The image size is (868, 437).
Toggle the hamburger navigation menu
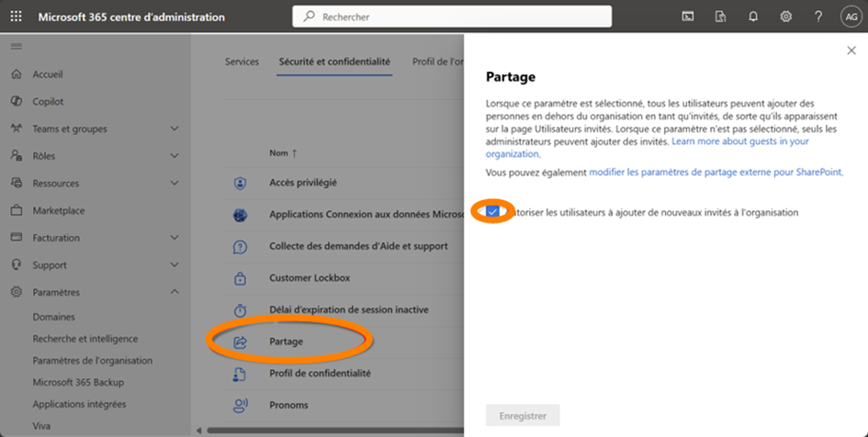(x=17, y=46)
